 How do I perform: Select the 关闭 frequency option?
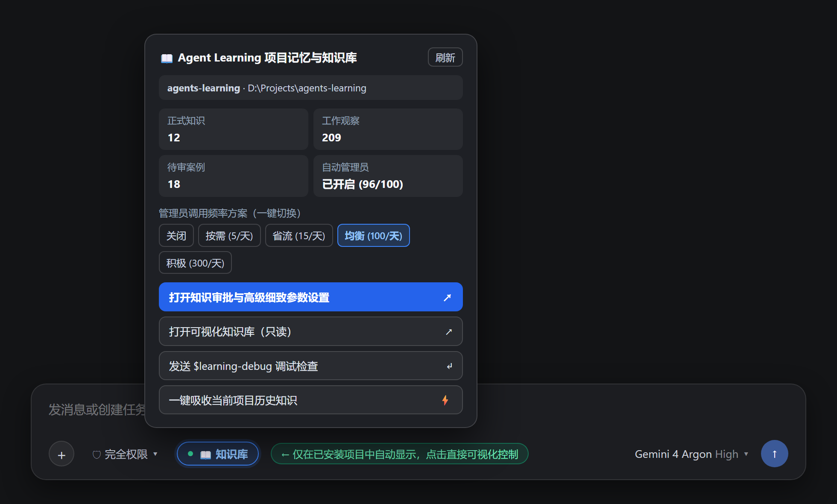pos(176,235)
